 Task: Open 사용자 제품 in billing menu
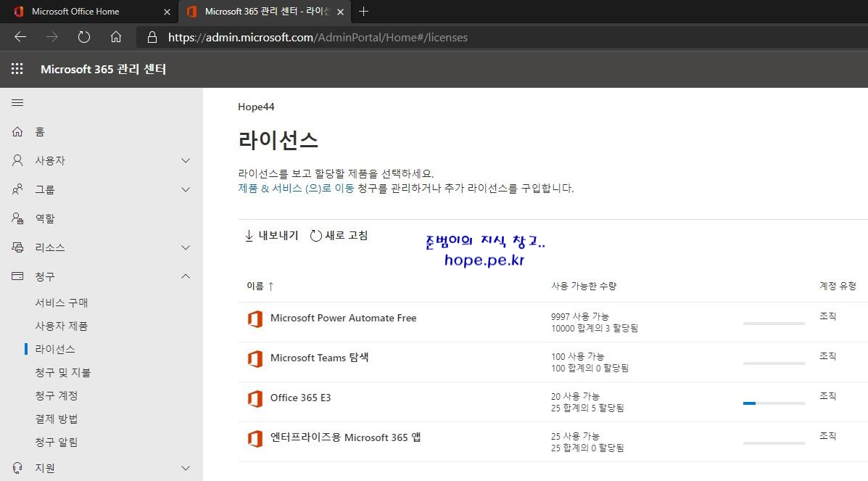(x=62, y=326)
